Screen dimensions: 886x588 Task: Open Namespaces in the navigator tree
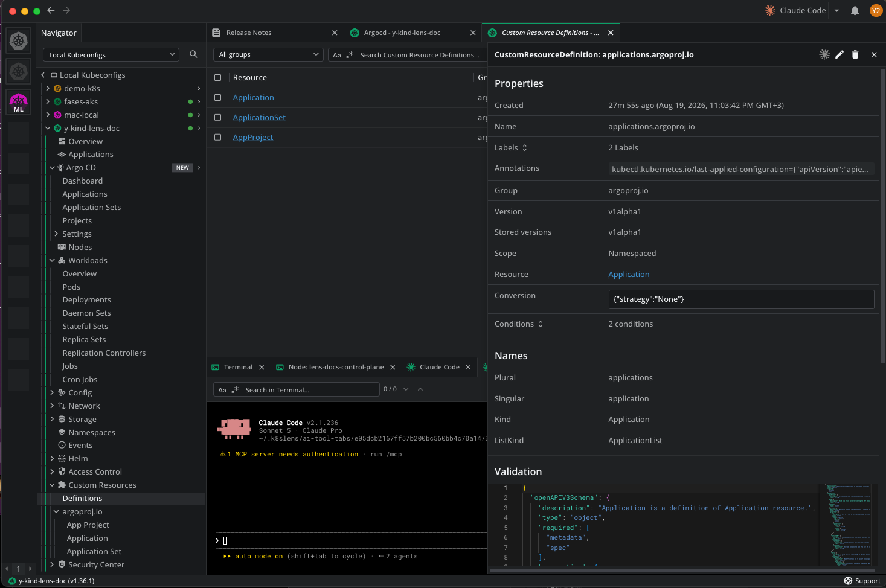(92, 432)
